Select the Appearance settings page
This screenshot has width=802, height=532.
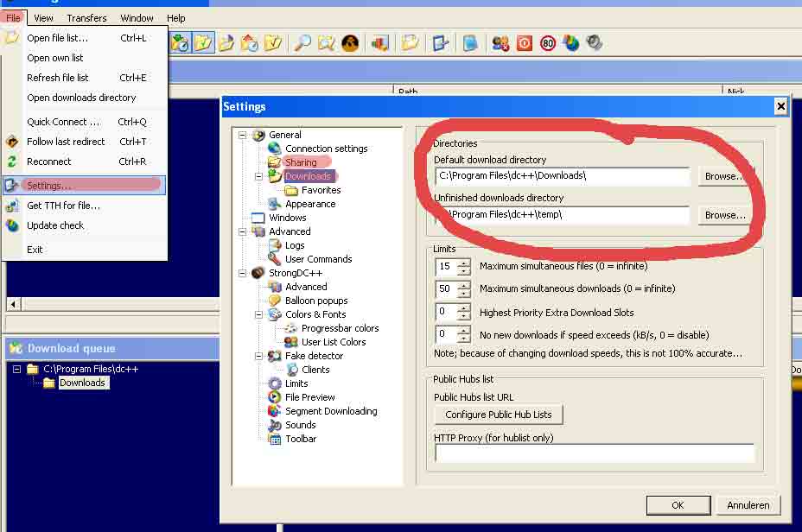[x=310, y=204]
